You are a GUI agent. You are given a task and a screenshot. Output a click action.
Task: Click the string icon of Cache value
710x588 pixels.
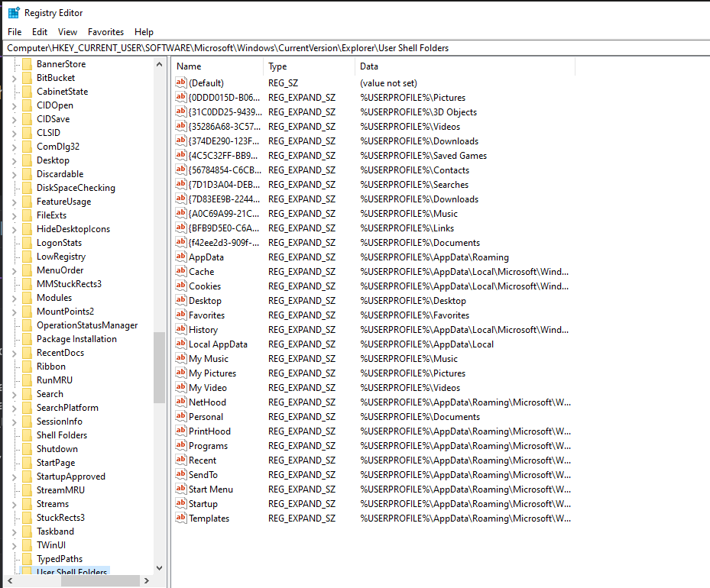tap(181, 271)
